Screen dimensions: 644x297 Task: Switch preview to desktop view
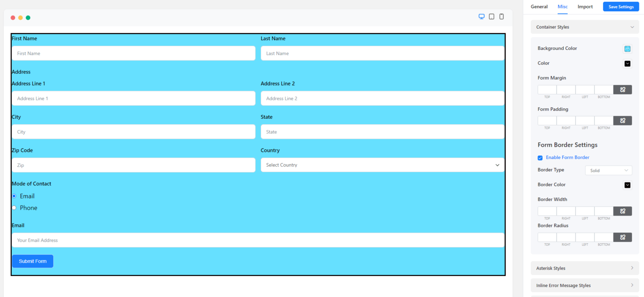pos(481,16)
